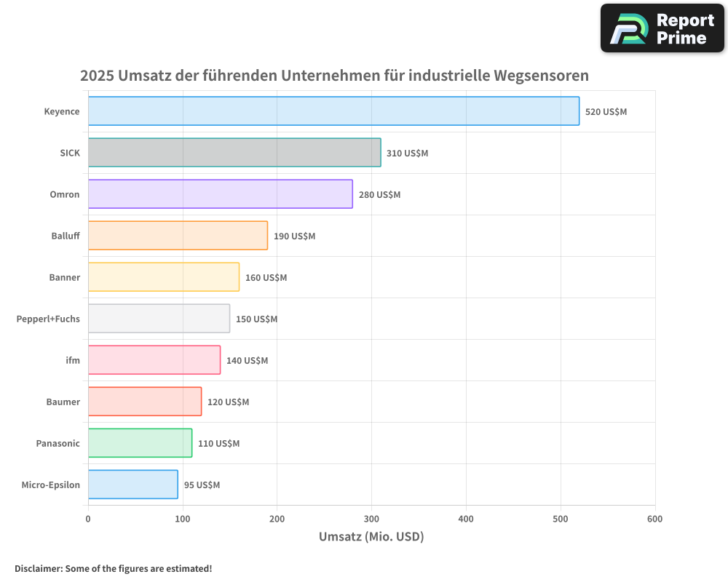This screenshot has height=582, width=728.
Task: Expand the 520 US$M value label
Action: (606, 112)
